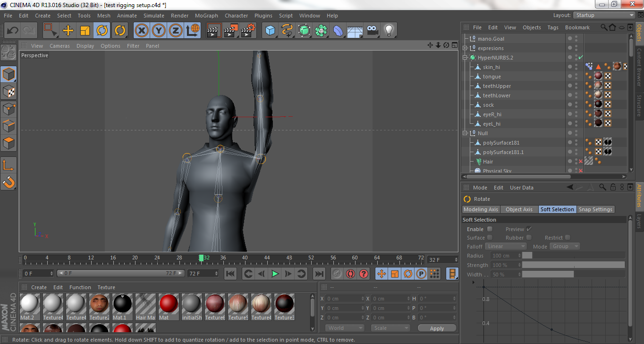Switch to Points mode in left palette

[9, 109]
